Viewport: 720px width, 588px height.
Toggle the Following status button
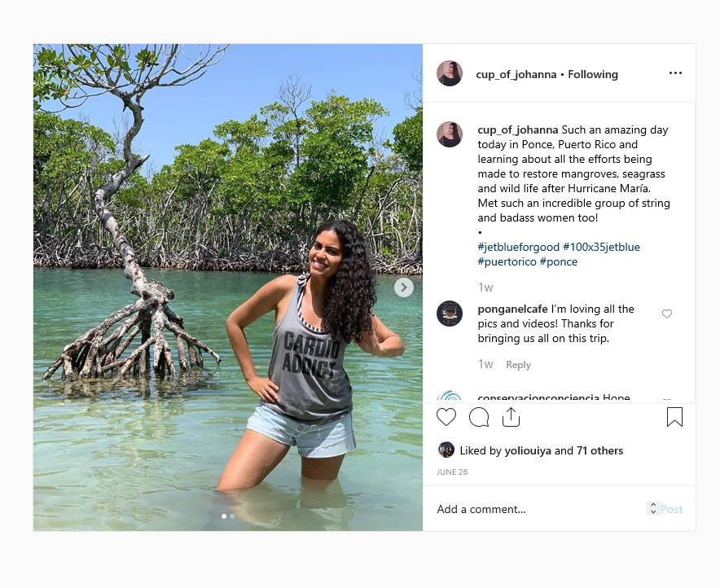[593, 74]
